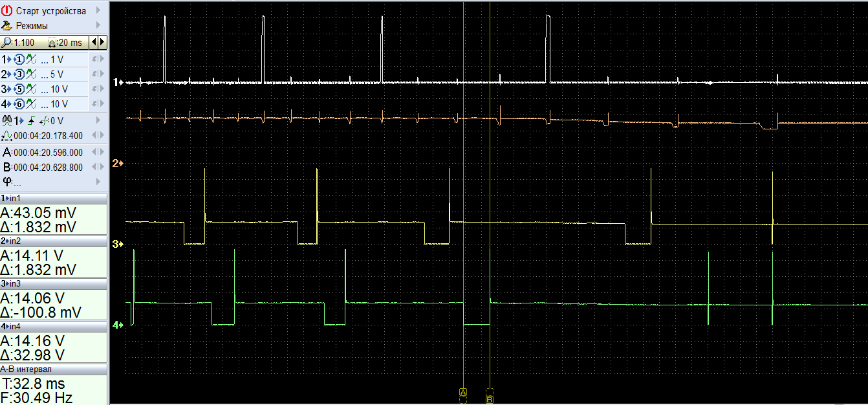This screenshot has width=868, height=405.
Task: Click the channel 2 circled input number 3 icon
Action: click(19, 74)
